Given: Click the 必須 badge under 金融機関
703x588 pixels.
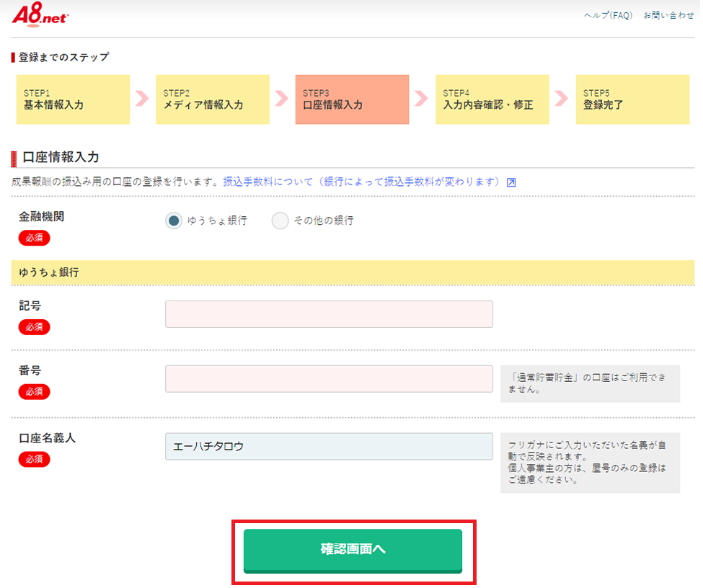Looking at the screenshot, I should (x=34, y=238).
